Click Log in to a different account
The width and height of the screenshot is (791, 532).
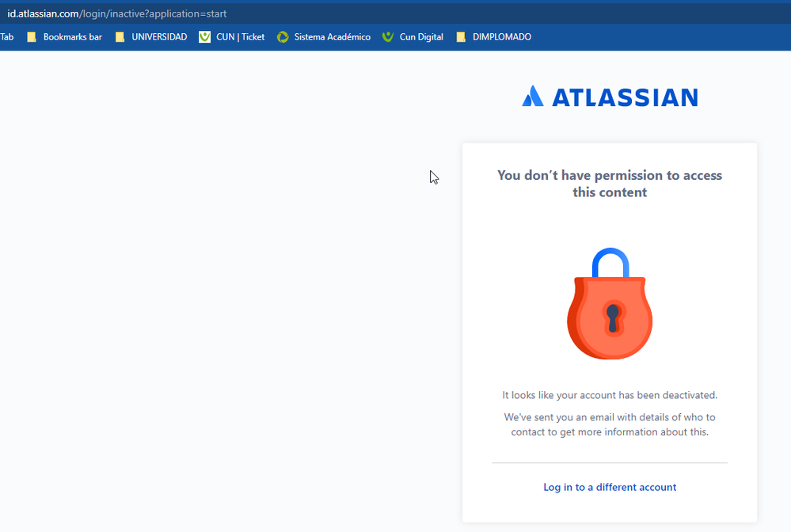coord(610,487)
